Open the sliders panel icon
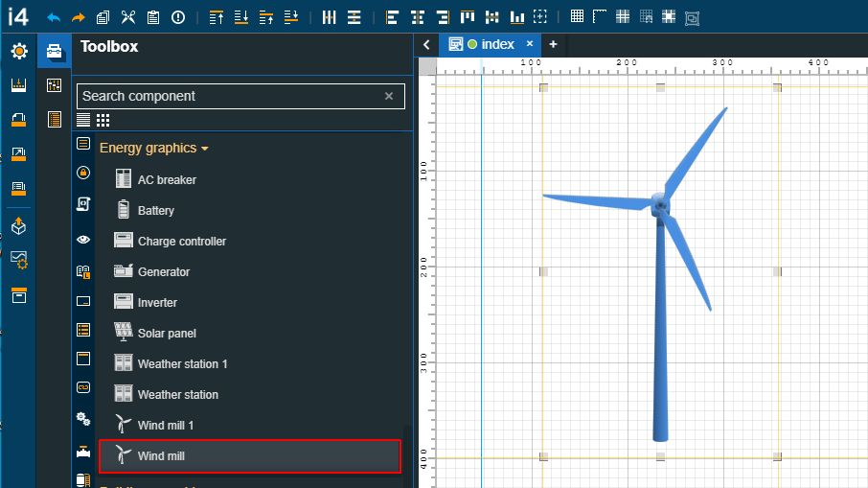The image size is (868, 488). click(x=55, y=84)
